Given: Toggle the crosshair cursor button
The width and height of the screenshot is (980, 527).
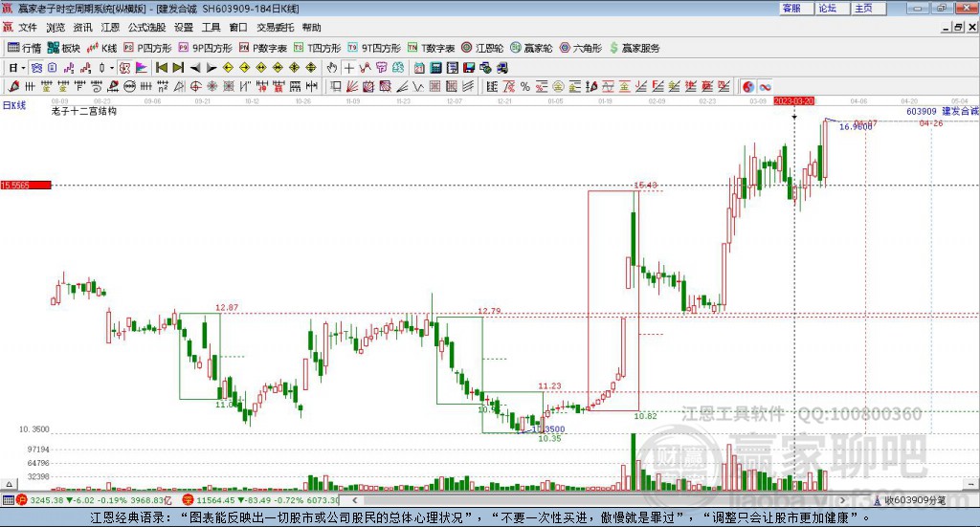Looking at the screenshot, I should coord(348,68).
